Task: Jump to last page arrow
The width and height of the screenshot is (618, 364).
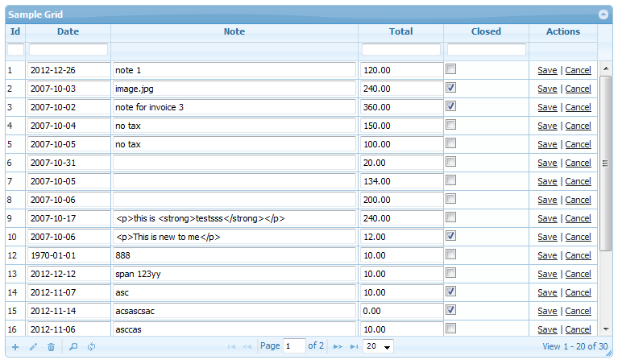Action: [x=354, y=346]
